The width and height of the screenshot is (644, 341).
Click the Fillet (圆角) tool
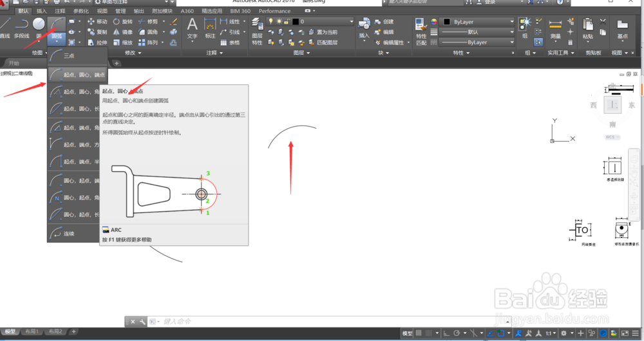[x=148, y=32]
